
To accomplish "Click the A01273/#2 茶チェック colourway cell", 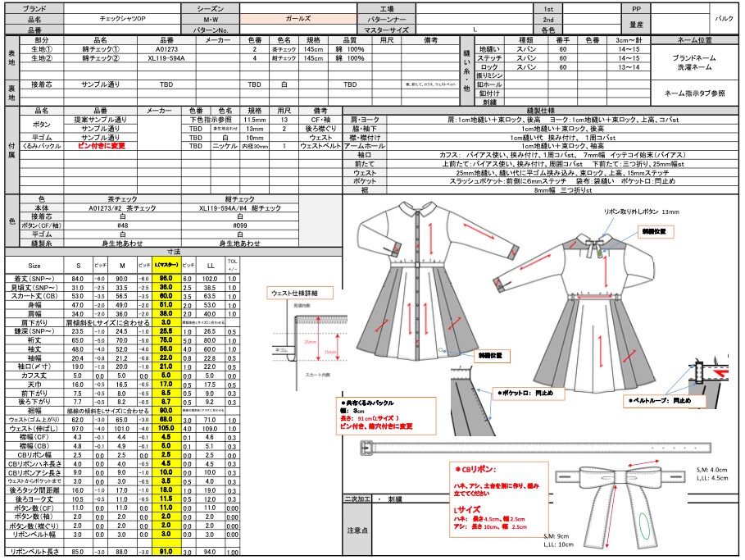I will point(122,208).
